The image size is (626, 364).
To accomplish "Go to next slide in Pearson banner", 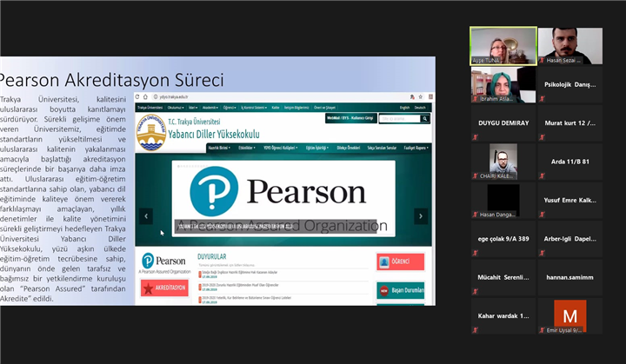I will tap(421, 216).
